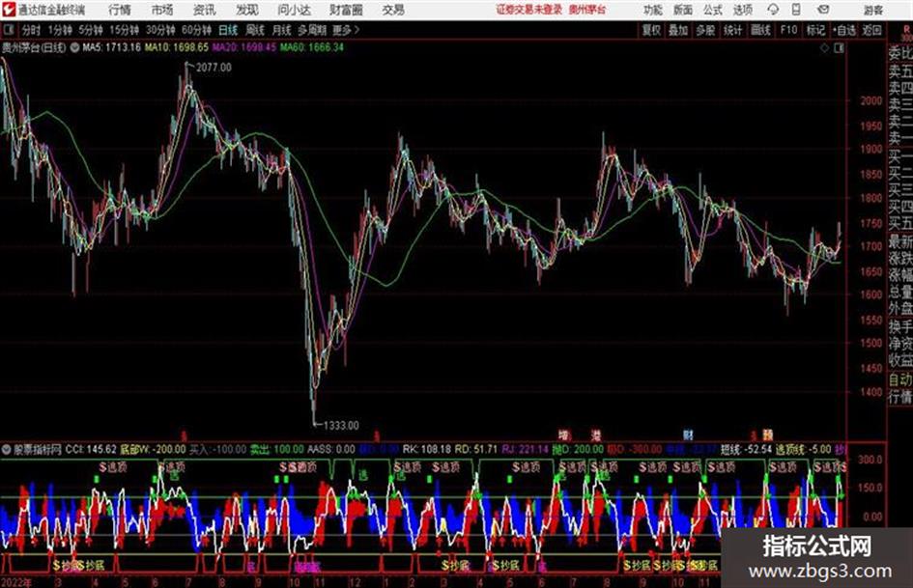
Task: Click 证券交易未登录 login link
Action: click(529, 10)
